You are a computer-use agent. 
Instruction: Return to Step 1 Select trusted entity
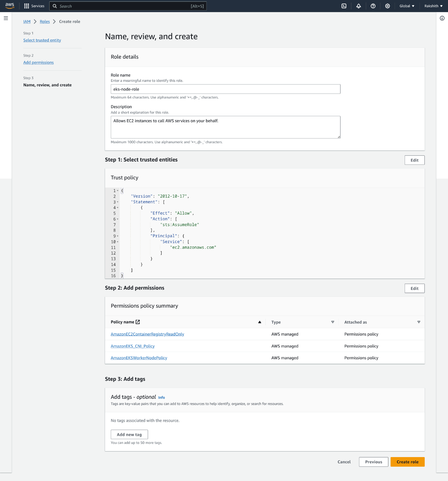point(42,40)
